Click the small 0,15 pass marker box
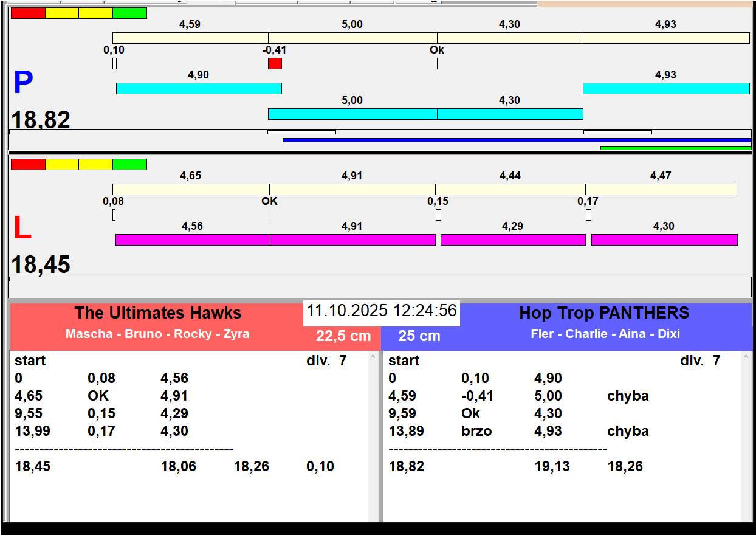Screen dimensions: 756x535 click(438, 215)
